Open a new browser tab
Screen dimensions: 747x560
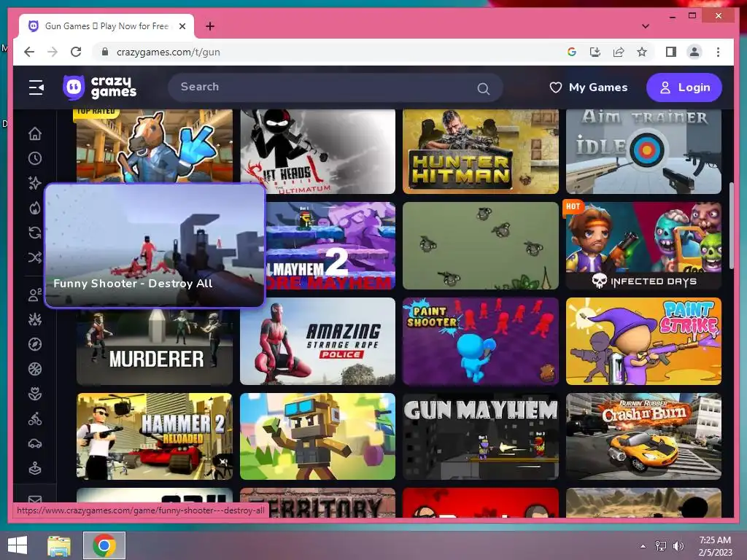[210, 26]
